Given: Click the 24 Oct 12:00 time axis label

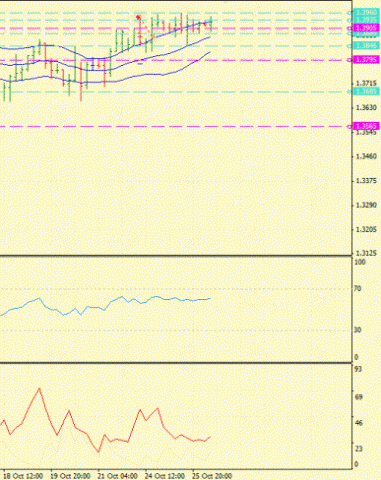Looking at the screenshot, I should (x=165, y=476).
